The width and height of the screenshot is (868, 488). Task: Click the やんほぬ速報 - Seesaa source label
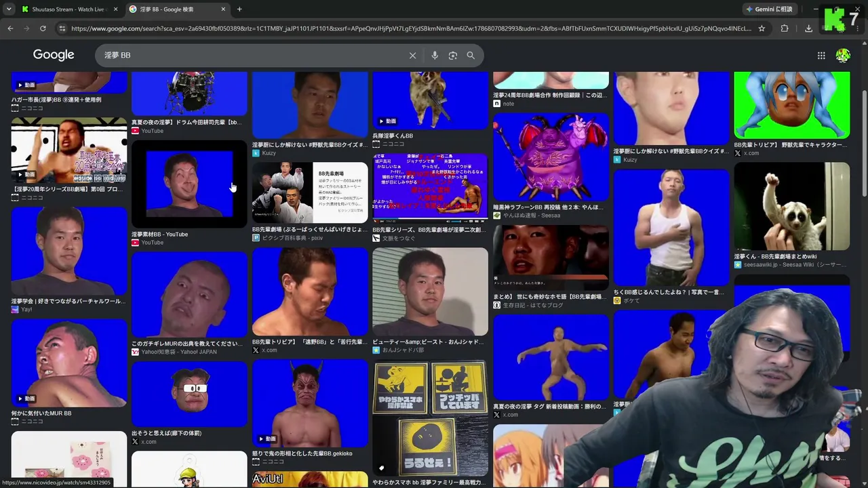532,216
